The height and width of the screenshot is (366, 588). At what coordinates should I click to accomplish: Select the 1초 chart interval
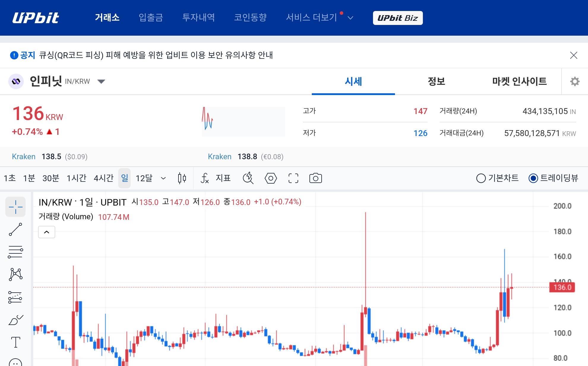pos(10,178)
